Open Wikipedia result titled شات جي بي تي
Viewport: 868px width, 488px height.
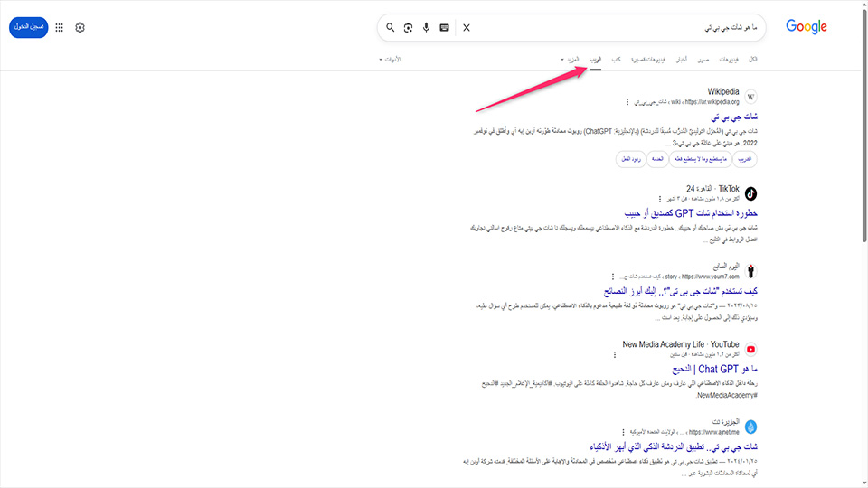734,117
